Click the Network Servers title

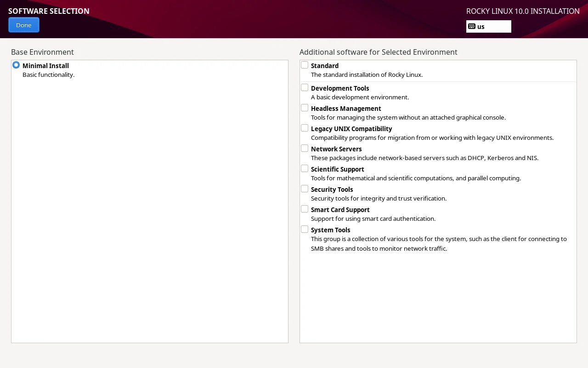pyautogui.click(x=336, y=149)
